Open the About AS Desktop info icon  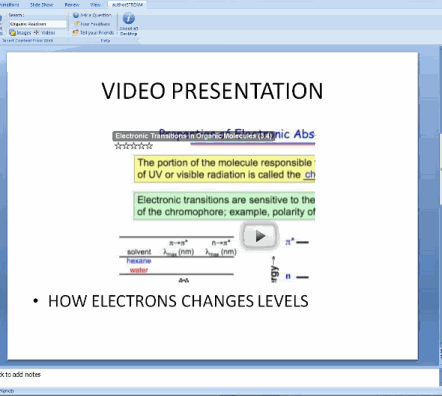128,18
